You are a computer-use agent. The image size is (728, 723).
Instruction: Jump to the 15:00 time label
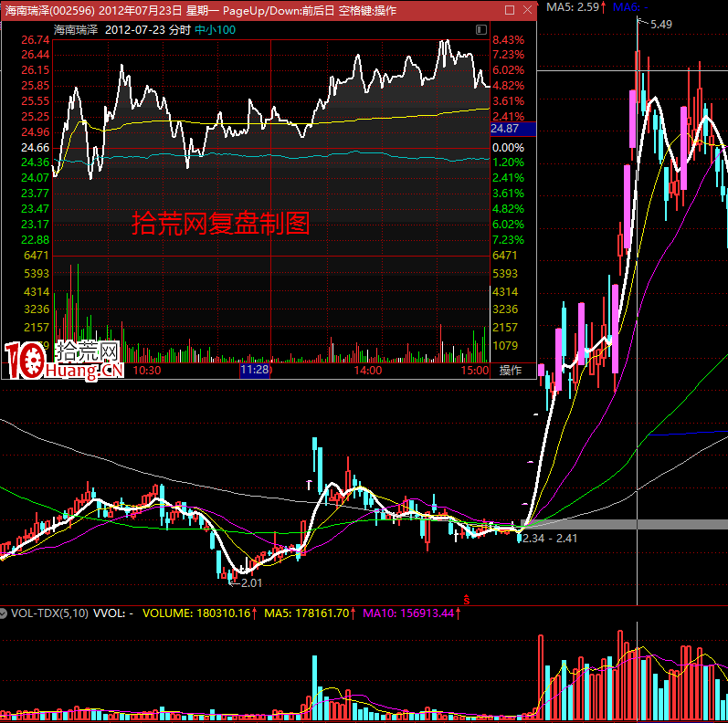tap(475, 371)
